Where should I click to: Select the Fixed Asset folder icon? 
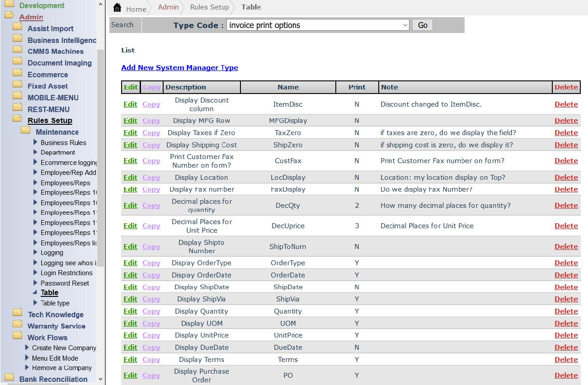point(18,84)
